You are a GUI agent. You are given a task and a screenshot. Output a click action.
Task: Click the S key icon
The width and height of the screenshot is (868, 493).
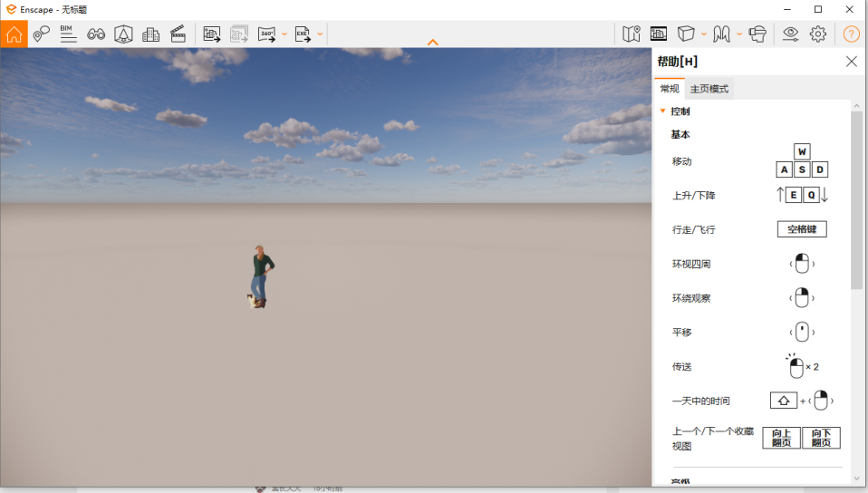pyautogui.click(x=802, y=169)
